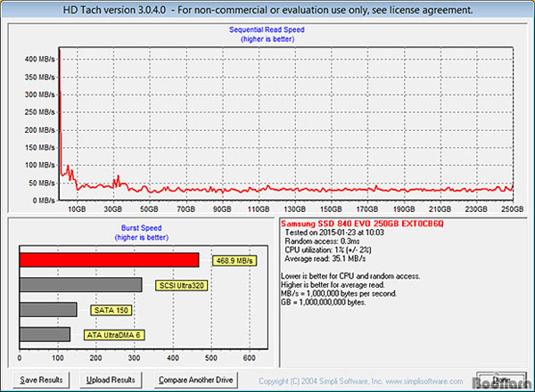The image size is (535, 392).
Task: Select the SCSI Ultra320 label
Action: [182, 285]
